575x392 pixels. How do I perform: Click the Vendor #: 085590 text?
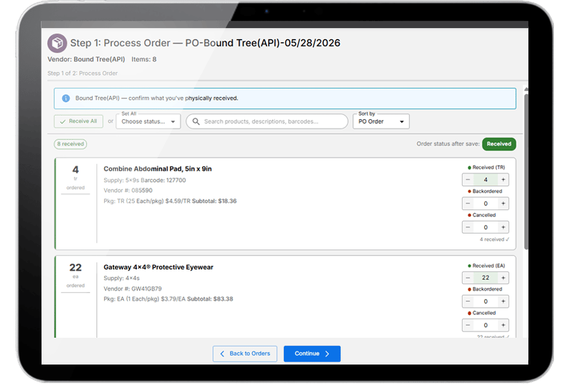point(128,190)
